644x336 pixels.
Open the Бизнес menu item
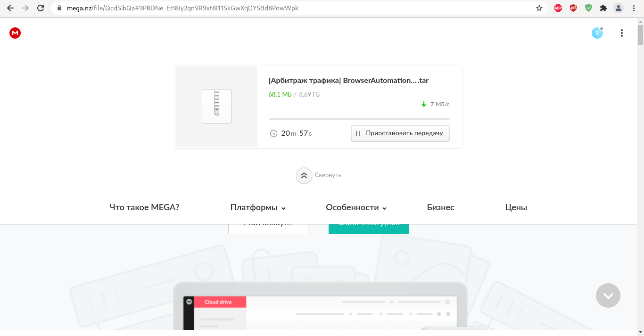441,207
